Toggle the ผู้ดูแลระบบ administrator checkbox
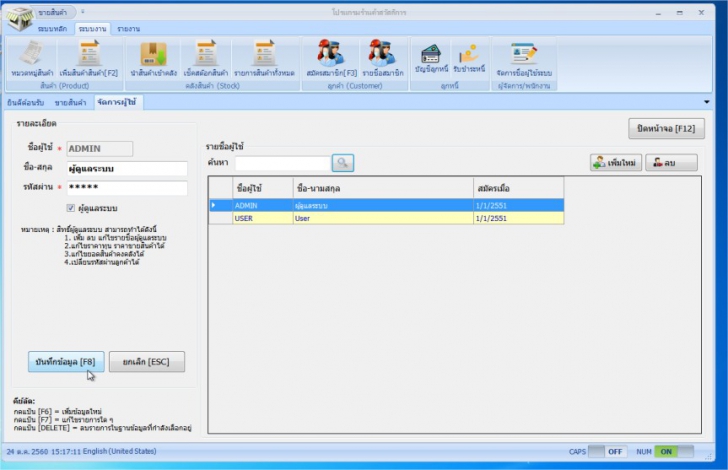 (71, 208)
